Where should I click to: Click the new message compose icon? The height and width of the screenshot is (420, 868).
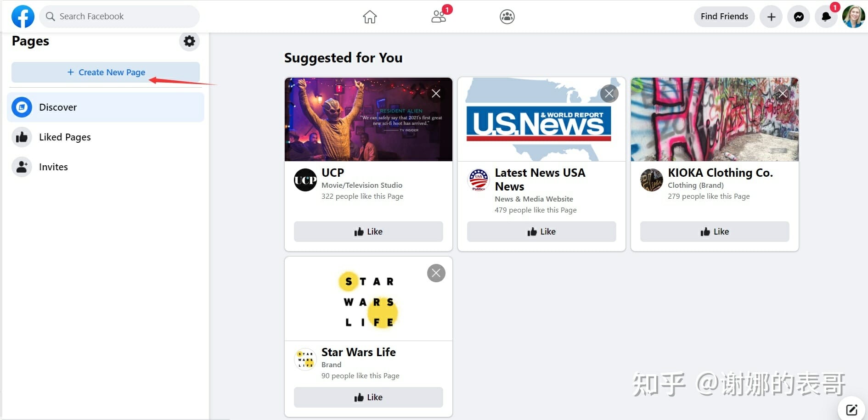click(x=851, y=409)
